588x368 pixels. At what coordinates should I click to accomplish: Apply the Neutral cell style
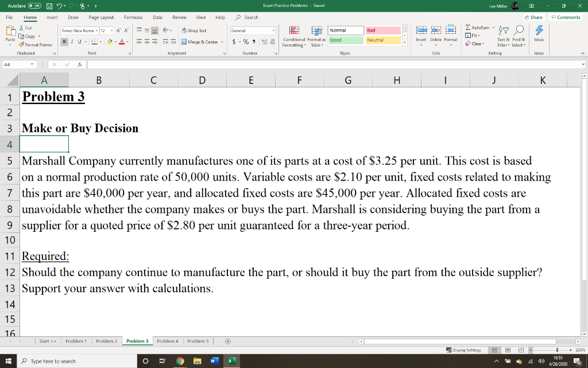[383, 40]
